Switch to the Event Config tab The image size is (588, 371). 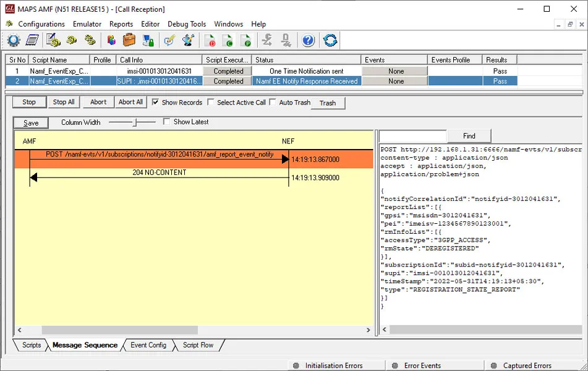click(x=148, y=345)
